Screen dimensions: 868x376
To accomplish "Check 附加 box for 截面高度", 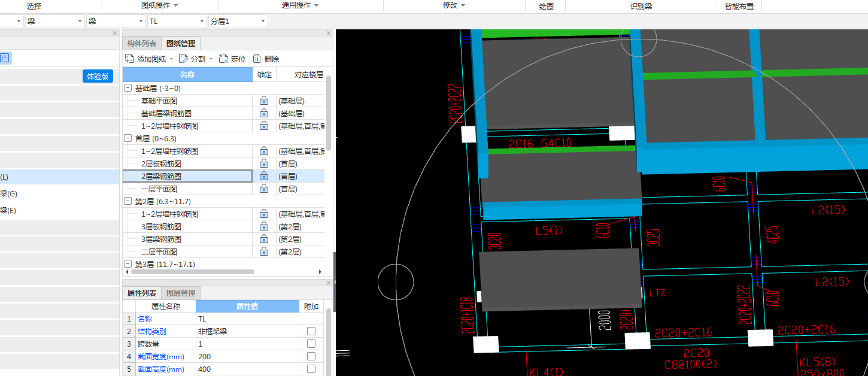I will [311, 369].
